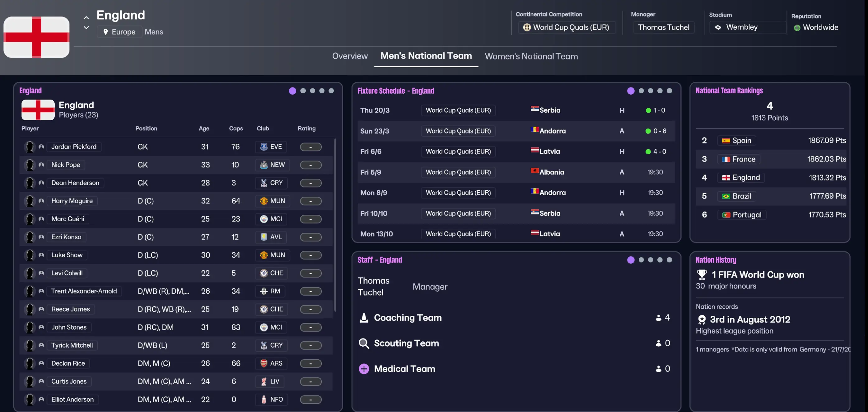Click the down chevron beside England title
The height and width of the screenshot is (412, 868).
point(86,28)
